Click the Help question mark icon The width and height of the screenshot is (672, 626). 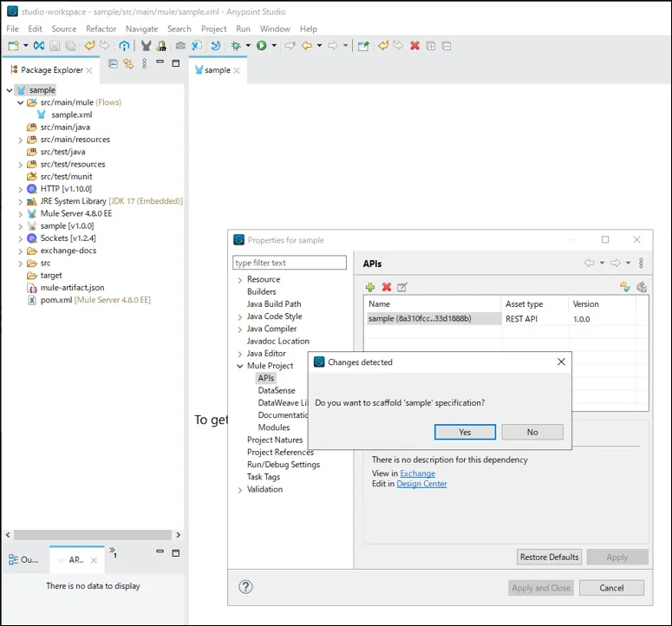[x=245, y=587]
